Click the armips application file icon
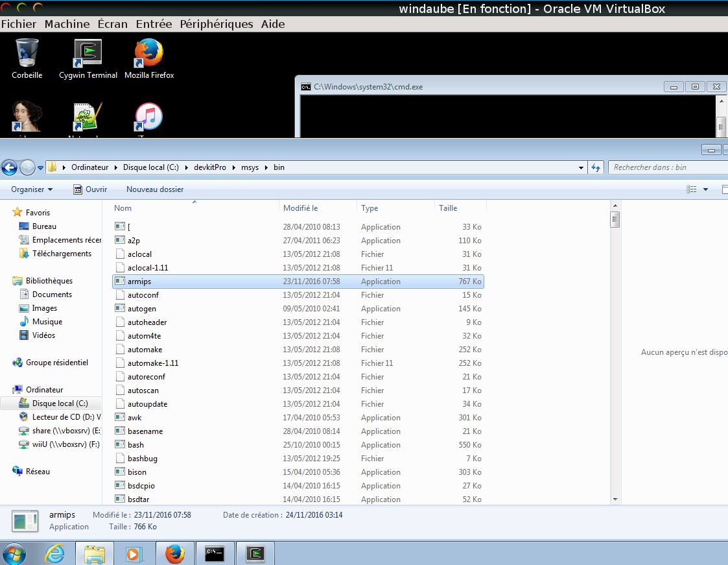 click(120, 281)
